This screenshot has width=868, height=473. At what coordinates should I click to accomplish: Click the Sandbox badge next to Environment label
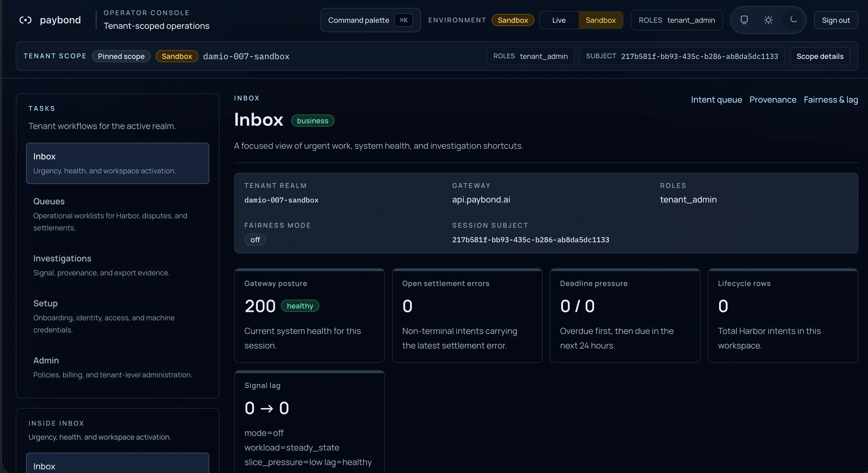513,20
